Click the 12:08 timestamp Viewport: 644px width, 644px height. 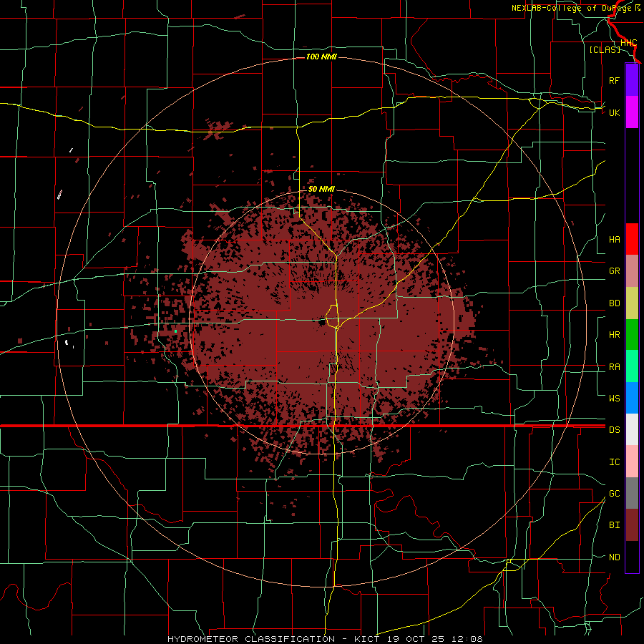[x=466, y=639]
